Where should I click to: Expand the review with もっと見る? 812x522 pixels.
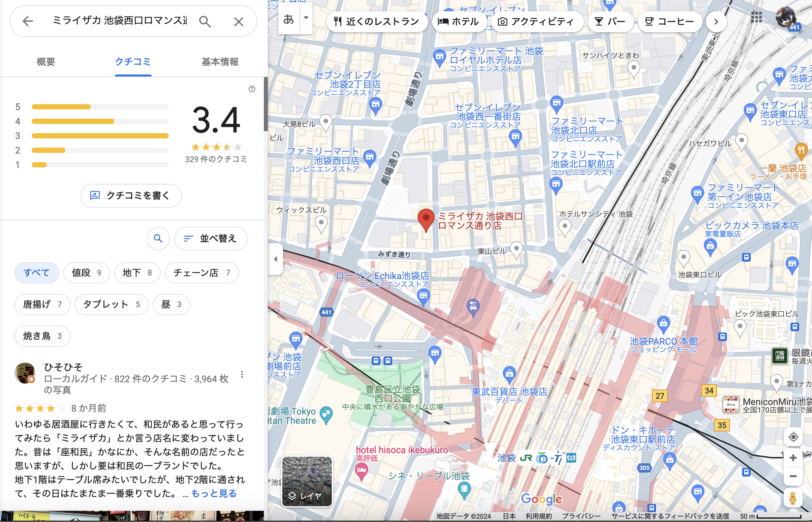point(214,493)
